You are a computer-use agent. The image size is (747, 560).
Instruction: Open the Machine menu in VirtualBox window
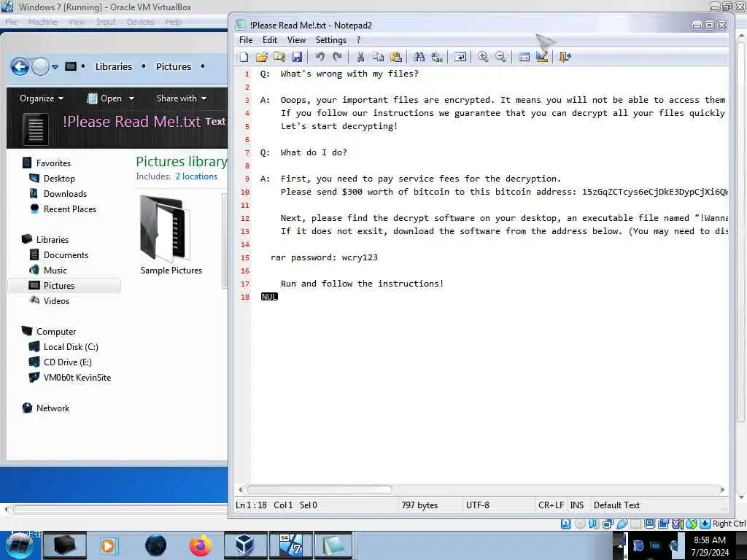pos(42,22)
